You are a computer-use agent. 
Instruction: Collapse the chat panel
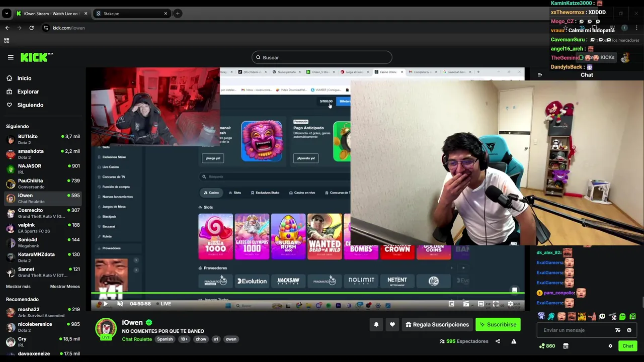pyautogui.click(x=540, y=75)
